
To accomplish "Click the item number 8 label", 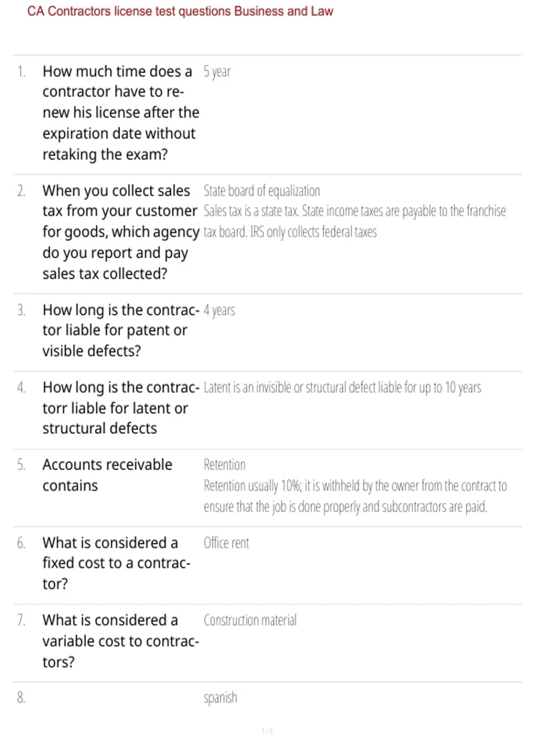I will coord(21,697).
